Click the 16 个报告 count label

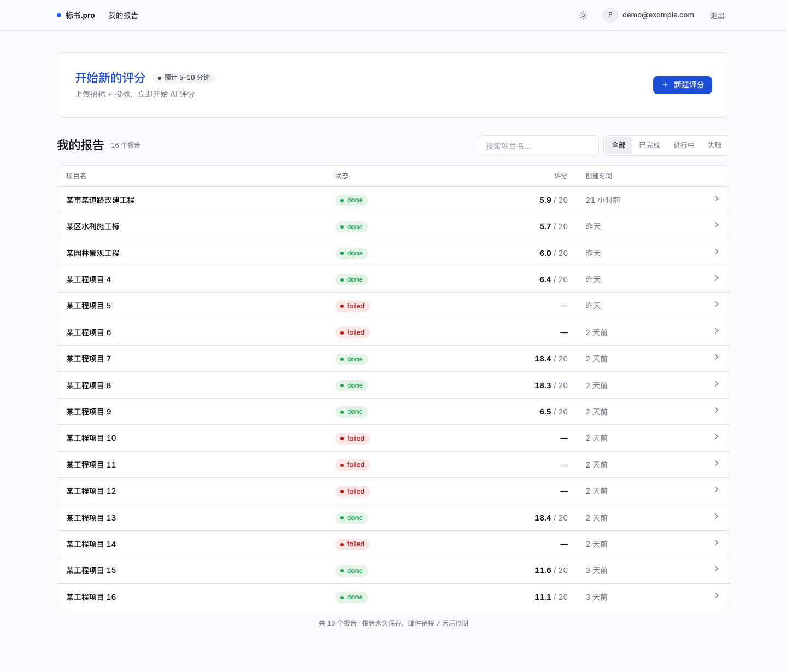coord(126,145)
